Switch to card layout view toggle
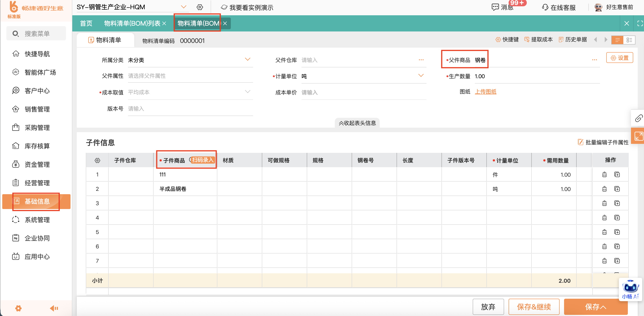This screenshot has width=644, height=316. click(629, 40)
